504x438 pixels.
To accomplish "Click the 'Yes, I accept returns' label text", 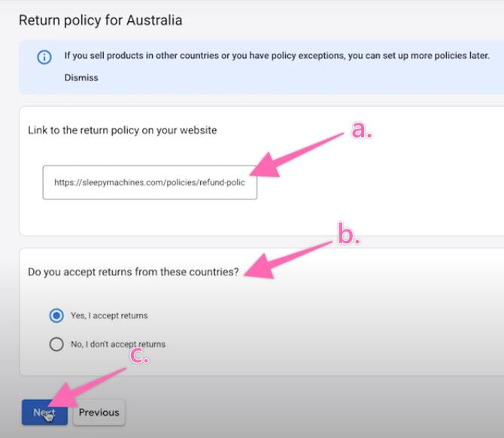I will (109, 315).
